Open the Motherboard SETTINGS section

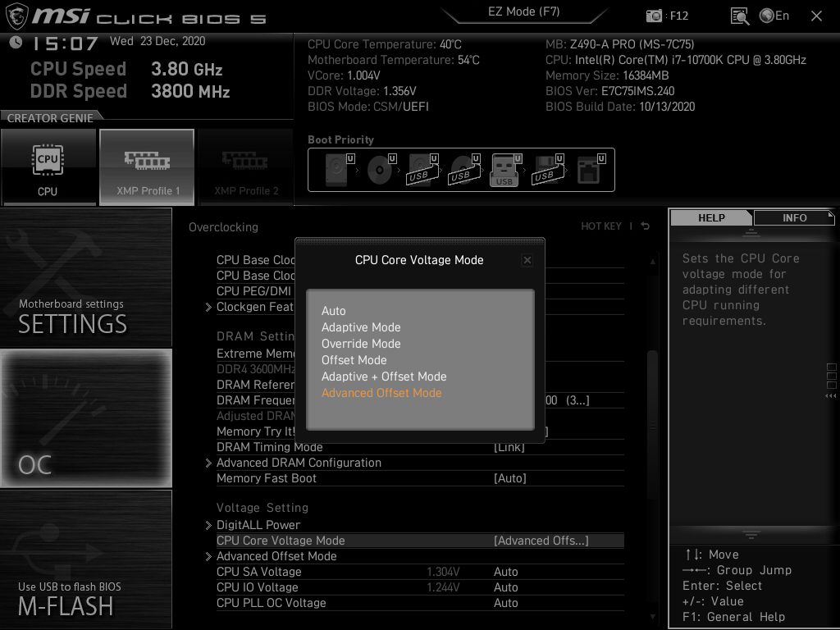85,277
